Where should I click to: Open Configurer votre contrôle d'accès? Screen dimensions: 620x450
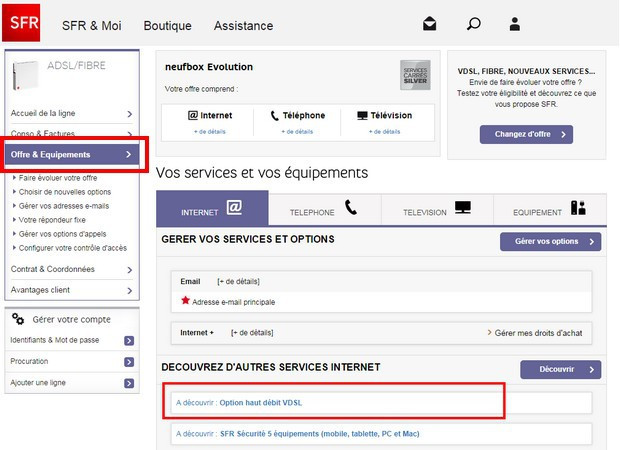coord(73,248)
